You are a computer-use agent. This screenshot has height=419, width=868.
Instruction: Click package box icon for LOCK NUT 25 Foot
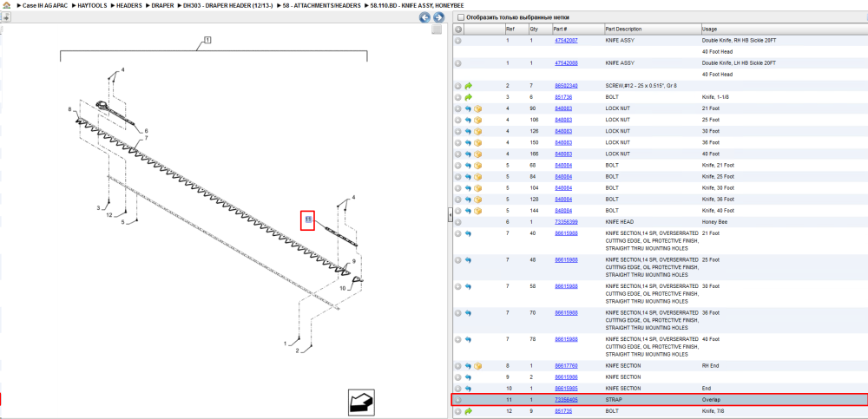(477, 120)
